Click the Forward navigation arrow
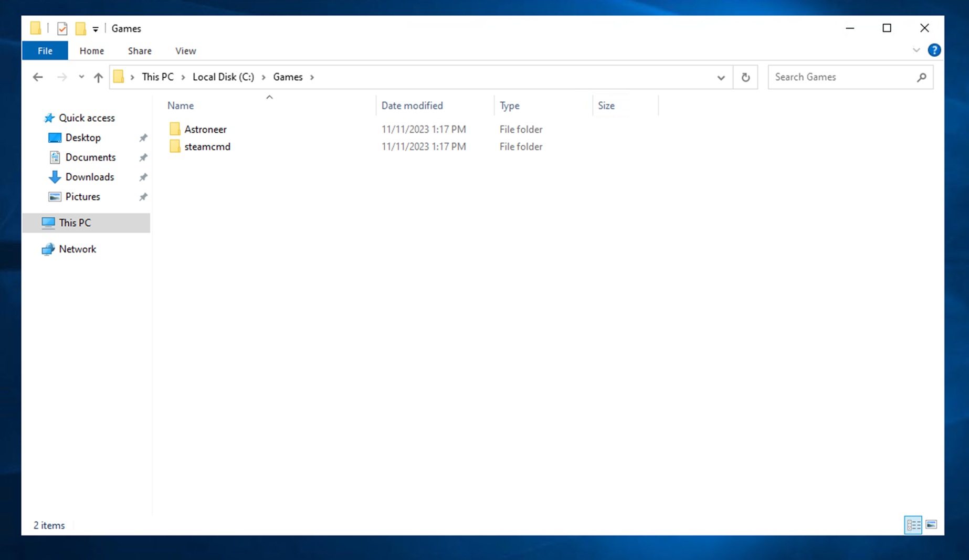969x560 pixels. (62, 77)
